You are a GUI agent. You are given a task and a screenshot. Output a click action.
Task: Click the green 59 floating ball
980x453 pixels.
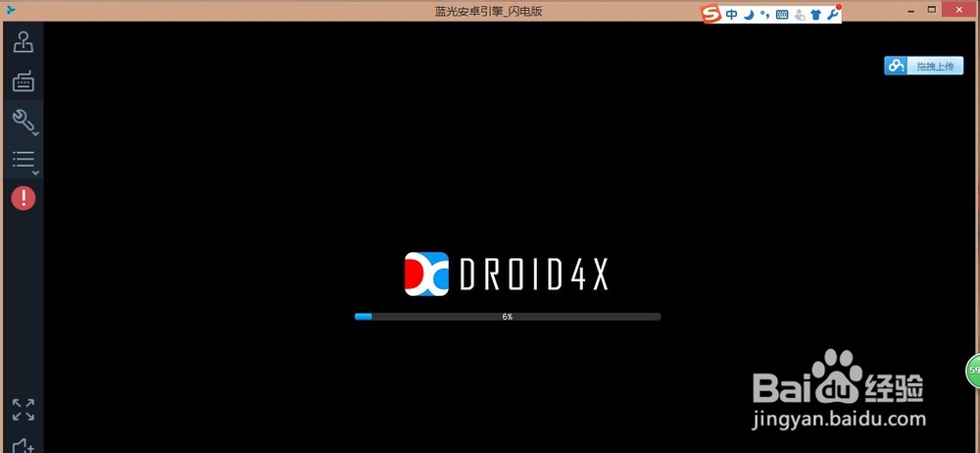tap(973, 370)
